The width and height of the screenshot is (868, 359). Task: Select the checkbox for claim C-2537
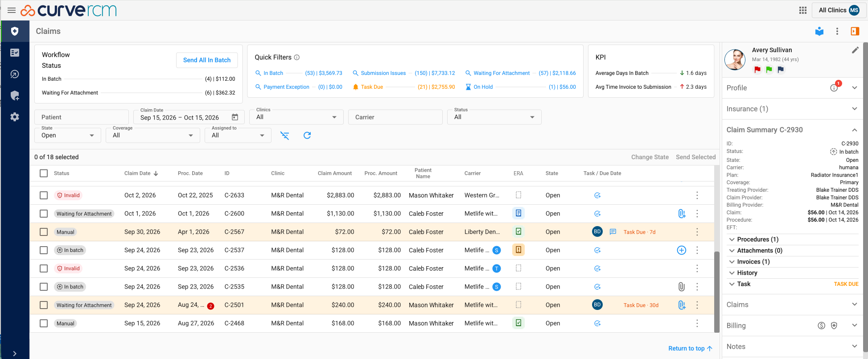pos(44,250)
